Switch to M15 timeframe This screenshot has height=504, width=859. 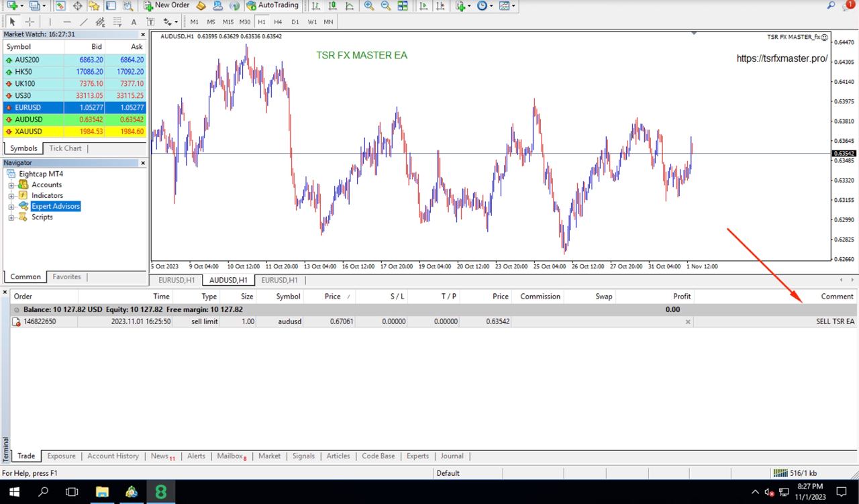[228, 22]
